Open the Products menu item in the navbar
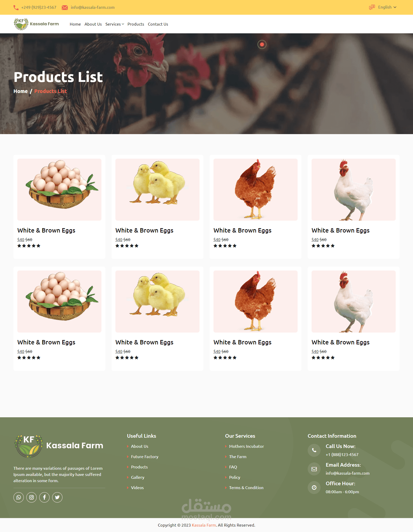Image resolution: width=413 pixels, height=532 pixels. [x=136, y=24]
